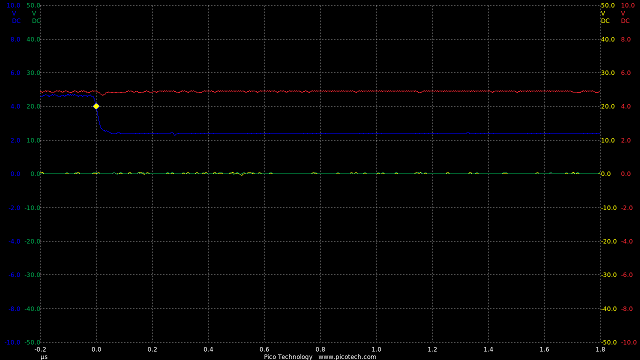The height and width of the screenshot is (360, 640).
Task: Click the µs time unit label
Action: click(x=44, y=357)
